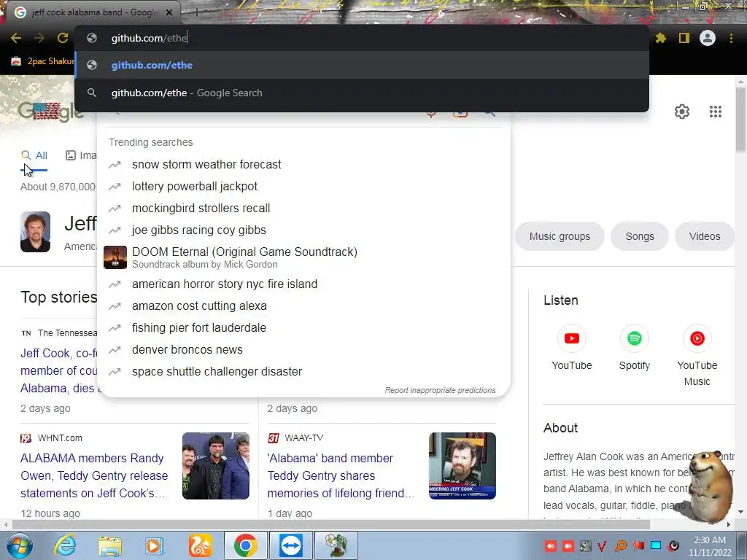This screenshot has height=560, width=747.
Task: Switch to TeamViewer on the taskbar
Action: coord(291,545)
